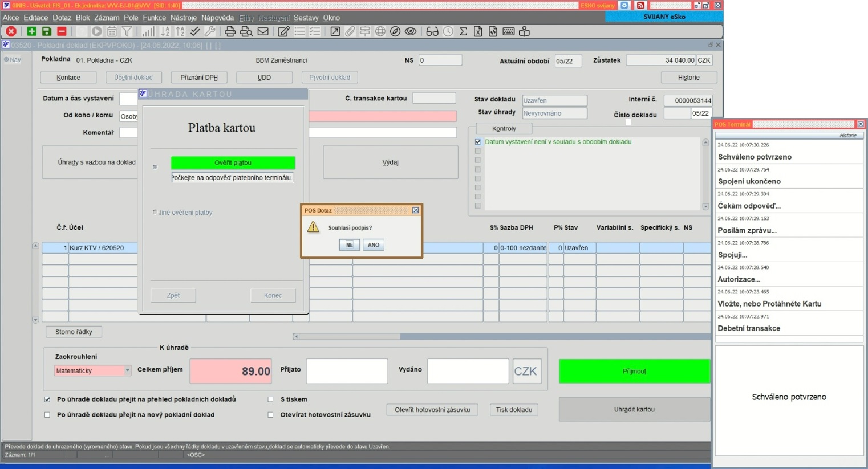Open the Nástroje menu
This screenshot has width=868, height=469.
tap(184, 18)
